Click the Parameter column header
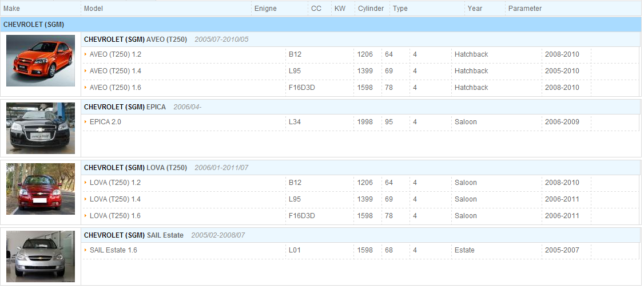The image size is (644, 288). [525, 8]
